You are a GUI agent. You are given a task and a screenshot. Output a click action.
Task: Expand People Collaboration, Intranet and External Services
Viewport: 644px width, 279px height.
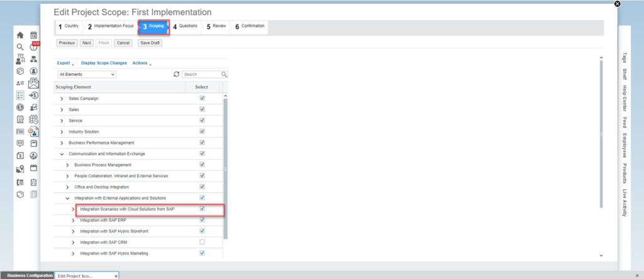(x=68, y=176)
